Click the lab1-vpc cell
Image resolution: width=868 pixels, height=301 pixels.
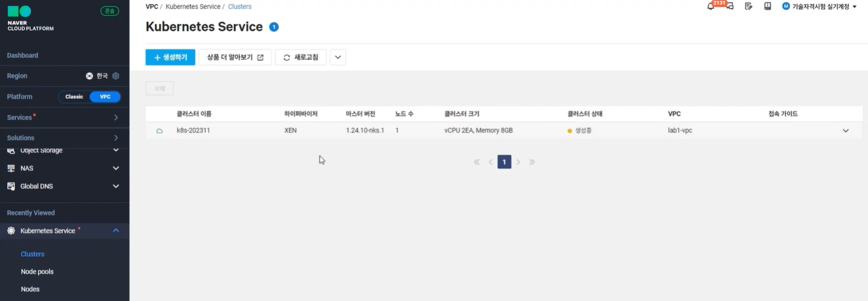pos(680,130)
